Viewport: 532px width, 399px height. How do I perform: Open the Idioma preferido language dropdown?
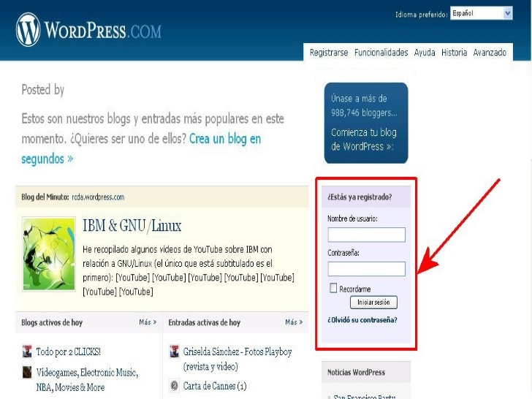point(481,14)
